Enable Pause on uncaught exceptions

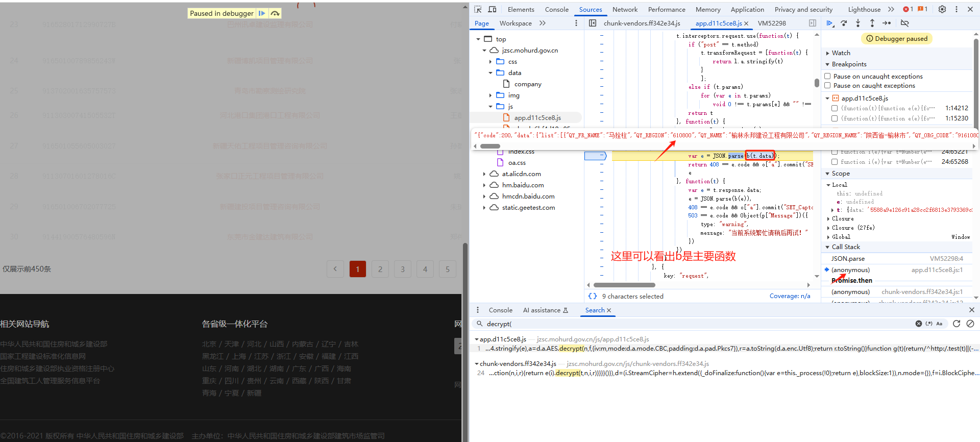[x=827, y=76]
